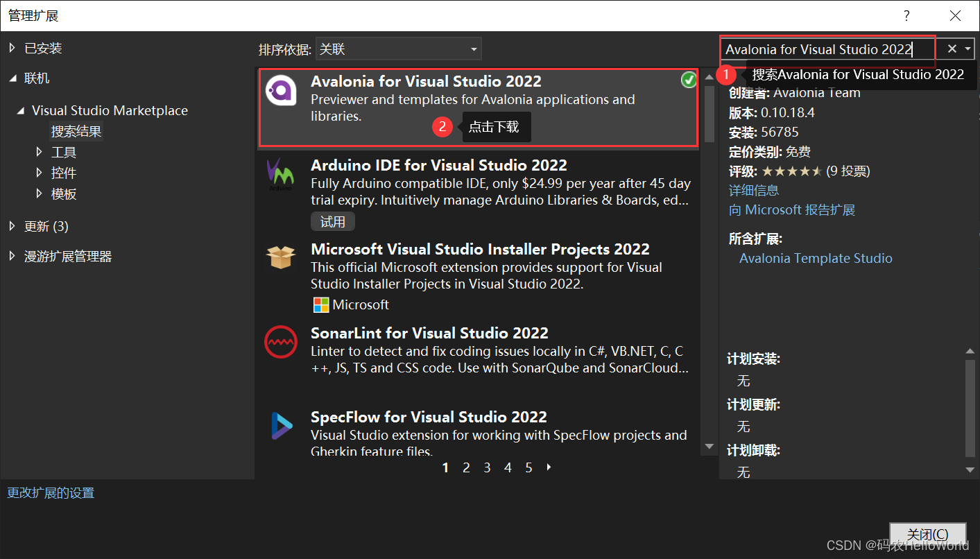Open the Avalonia Template Studio link
Image resolution: width=980 pixels, height=559 pixels.
point(816,258)
